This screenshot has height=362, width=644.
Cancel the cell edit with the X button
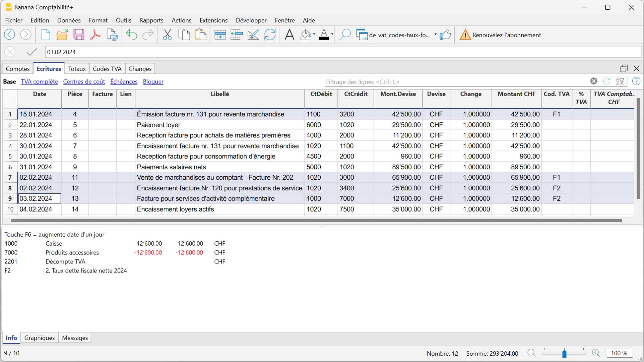(x=10, y=52)
